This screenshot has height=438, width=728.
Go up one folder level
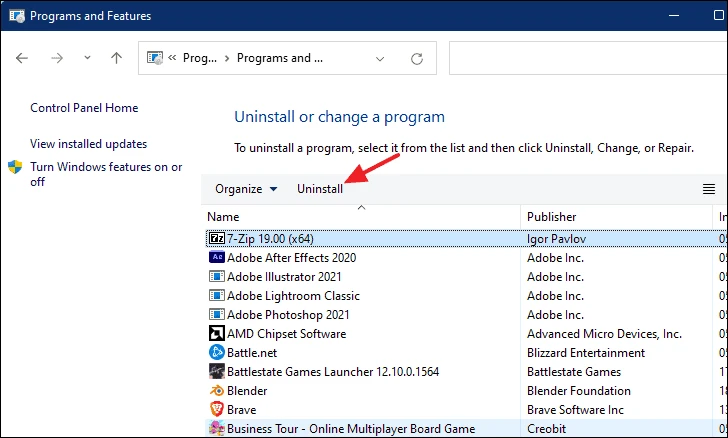pos(116,59)
